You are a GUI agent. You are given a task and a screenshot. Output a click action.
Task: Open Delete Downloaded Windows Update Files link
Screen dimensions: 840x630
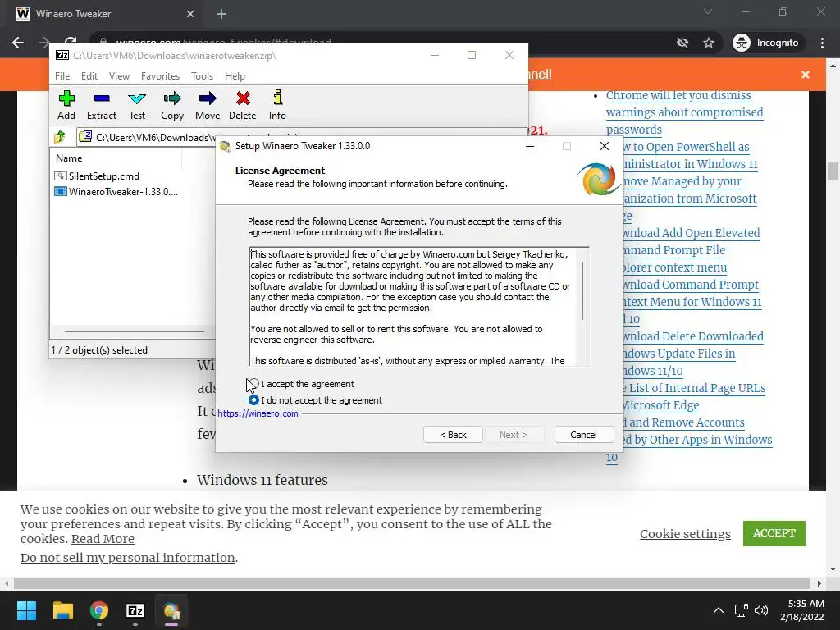point(693,353)
